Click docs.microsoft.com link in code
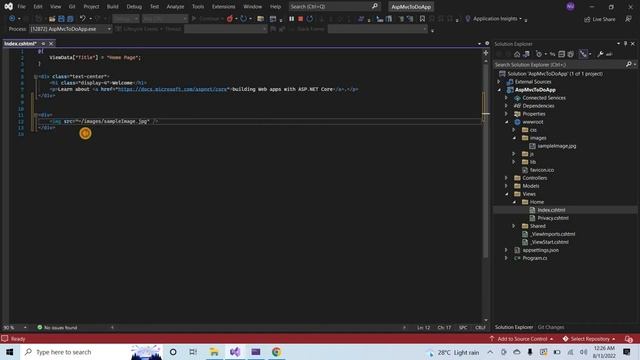The height and width of the screenshot is (360, 640). coord(172,89)
